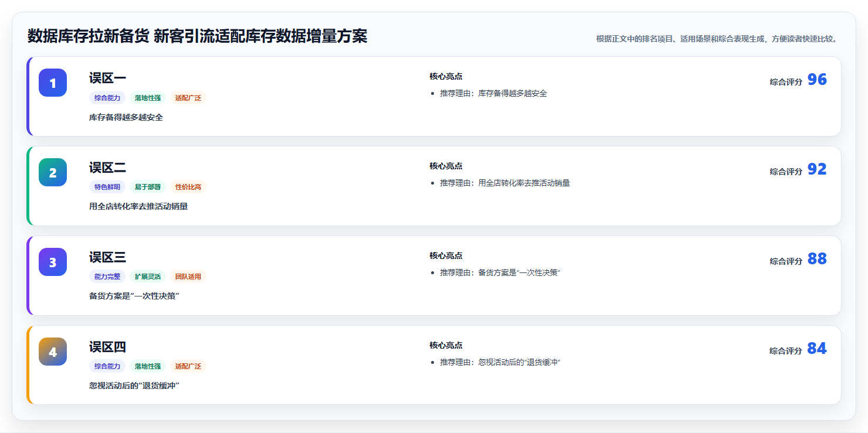868x433 pixels.
Task: Click the 扩展灵活 tag
Action: (x=148, y=277)
